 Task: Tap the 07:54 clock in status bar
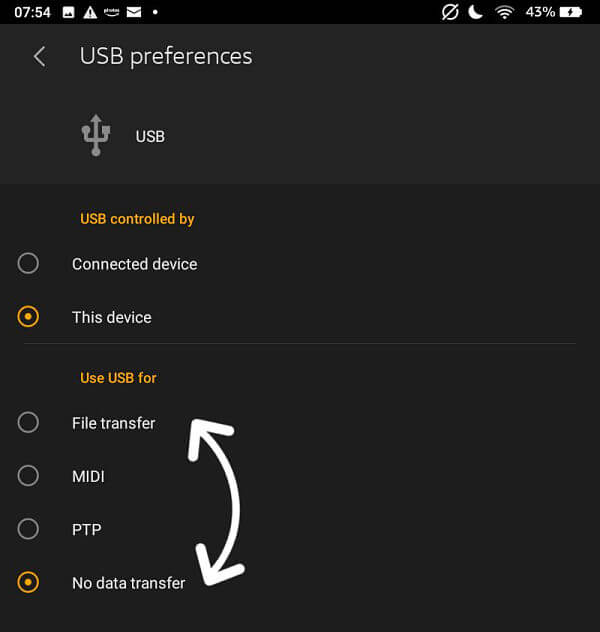[32, 12]
